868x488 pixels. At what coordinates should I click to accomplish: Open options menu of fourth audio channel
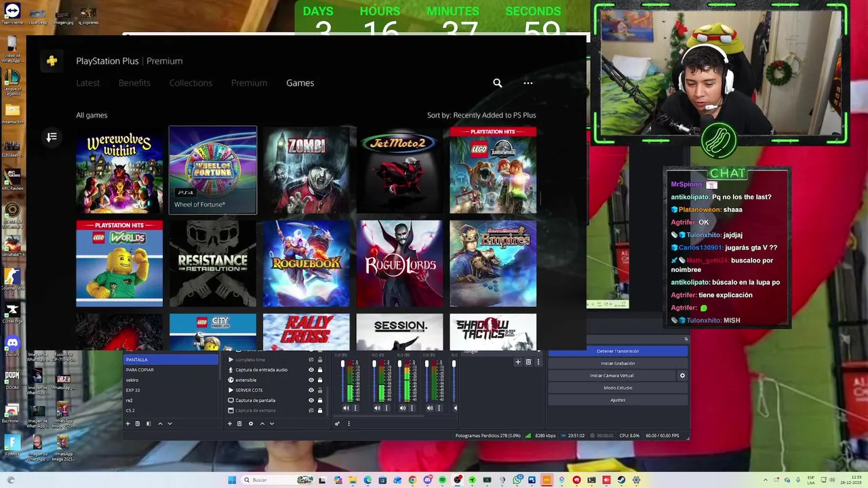click(x=439, y=408)
